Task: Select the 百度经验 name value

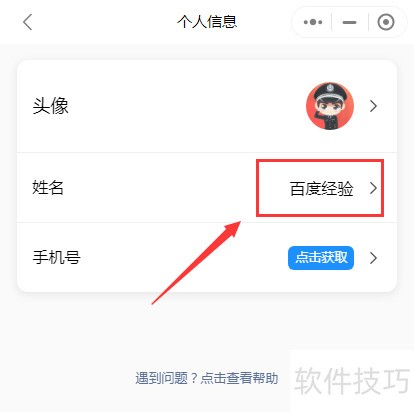Action: 321,189
